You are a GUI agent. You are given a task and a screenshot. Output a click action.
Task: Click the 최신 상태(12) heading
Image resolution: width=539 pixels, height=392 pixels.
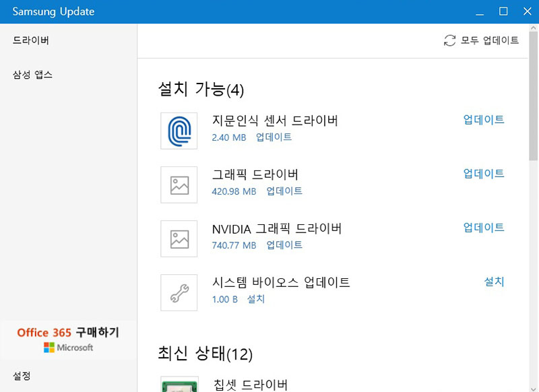click(x=205, y=354)
